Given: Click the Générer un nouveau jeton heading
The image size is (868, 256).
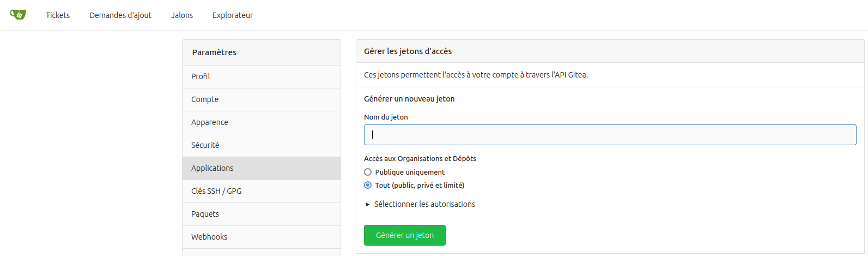Looking at the screenshot, I should coord(409,99).
